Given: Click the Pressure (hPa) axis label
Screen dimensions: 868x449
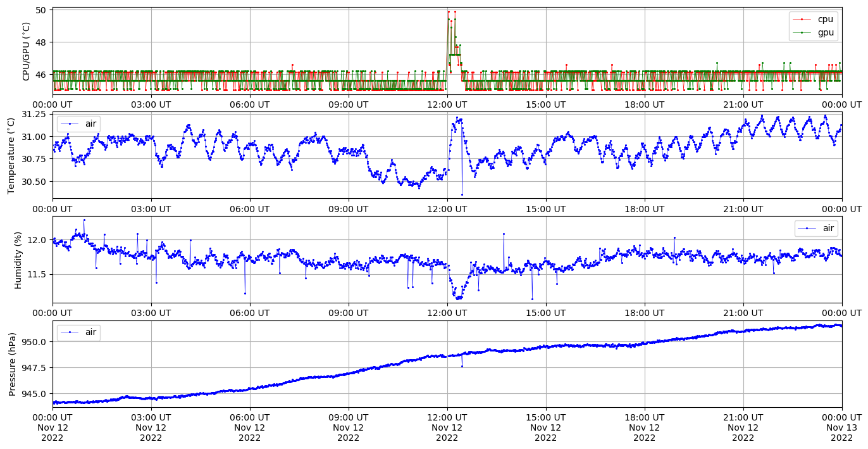Looking at the screenshot, I should coord(13,364).
